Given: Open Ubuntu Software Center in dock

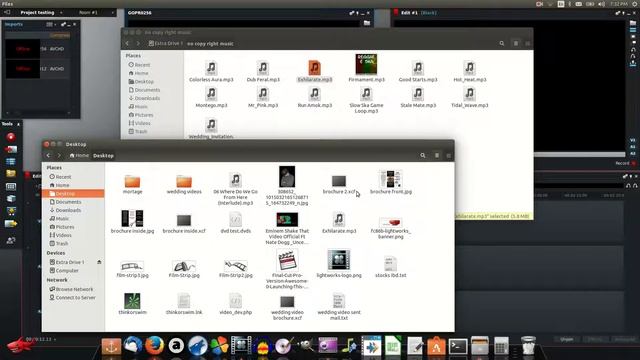Looking at the screenshot, I should (436, 346).
